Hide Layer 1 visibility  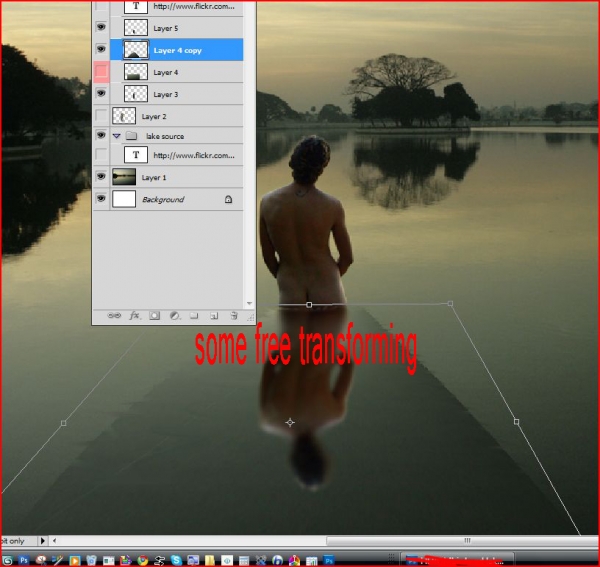click(x=101, y=176)
